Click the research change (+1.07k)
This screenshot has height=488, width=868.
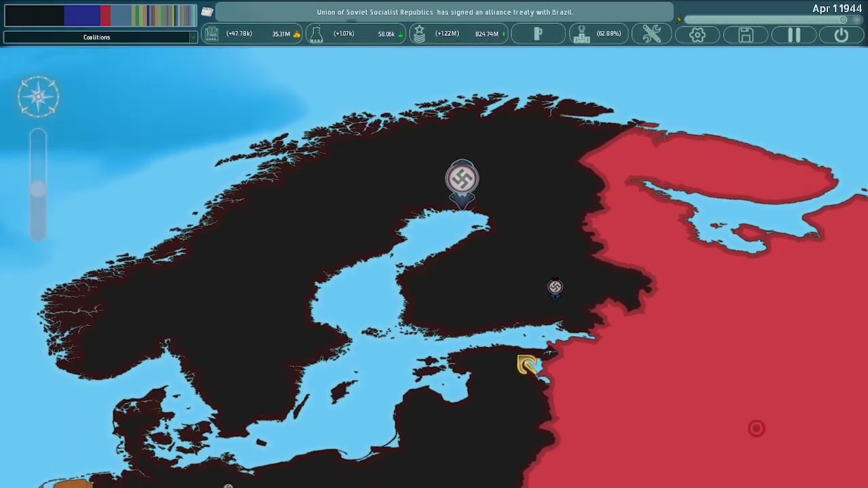[x=344, y=34]
